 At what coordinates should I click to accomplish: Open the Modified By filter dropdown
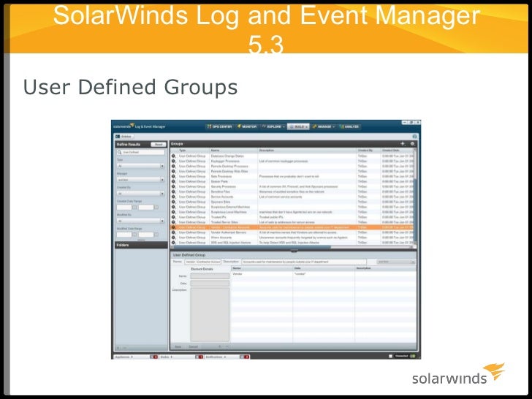141,221
